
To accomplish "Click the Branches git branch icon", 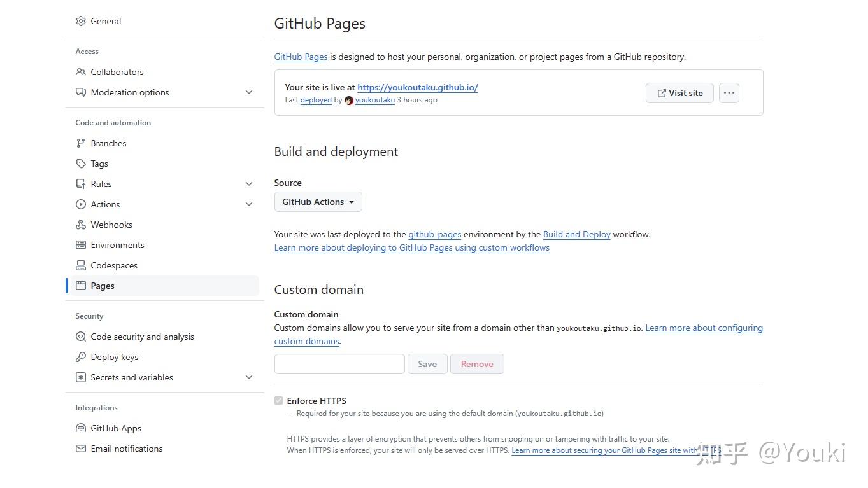I will tap(81, 143).
